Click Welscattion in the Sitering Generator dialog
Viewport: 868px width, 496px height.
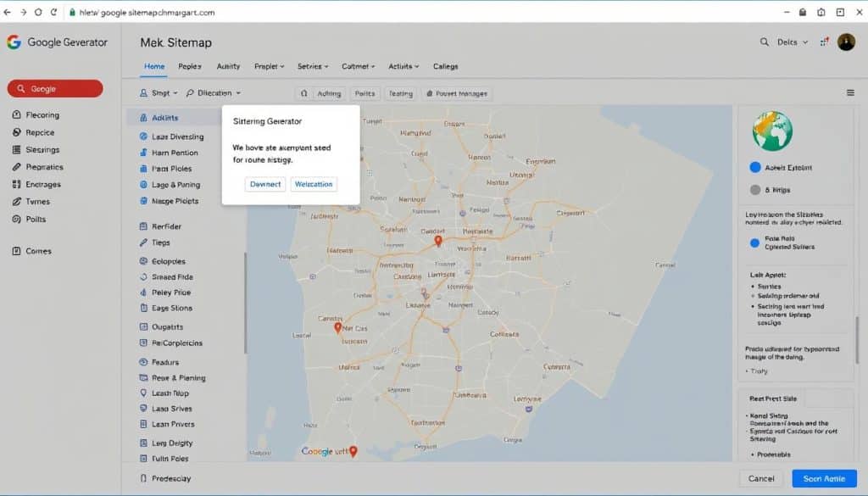point(314,184)
